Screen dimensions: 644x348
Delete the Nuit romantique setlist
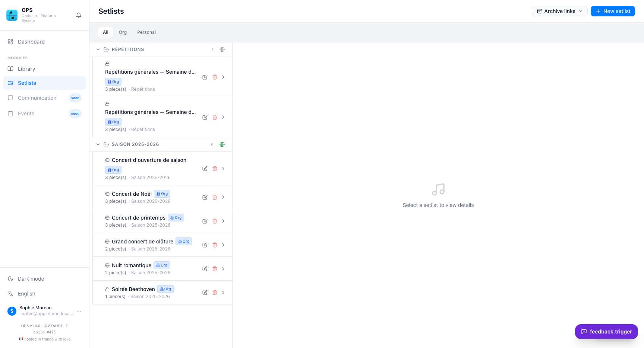click(x=215, y=269)
